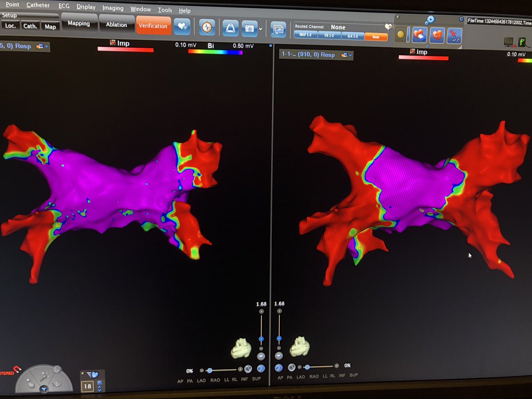The width and height of the screenshot is (532, 399).
Task: Open the Help menu
Action: pos(184,10)
